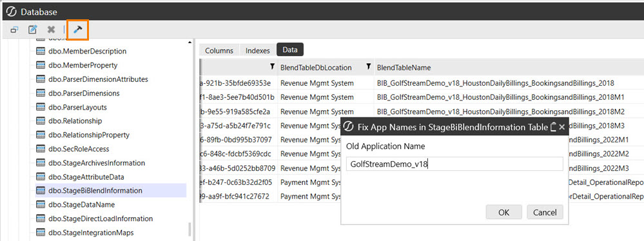Image resolution: width=644 pixels, height=241 pixels.
Task: Click cell ending aa9f-bfc941c27672
Action: point(239,197)
